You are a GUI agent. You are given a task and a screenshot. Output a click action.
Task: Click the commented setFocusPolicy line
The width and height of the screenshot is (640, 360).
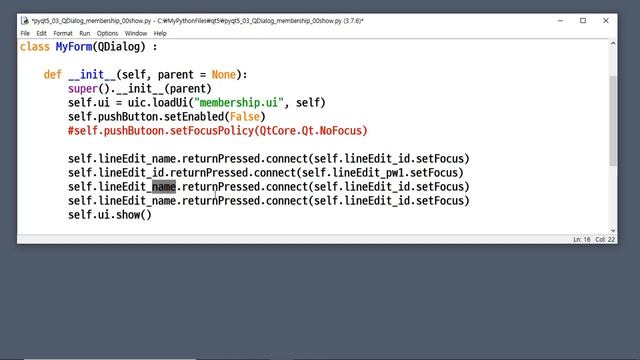click(x=218, y=131)
